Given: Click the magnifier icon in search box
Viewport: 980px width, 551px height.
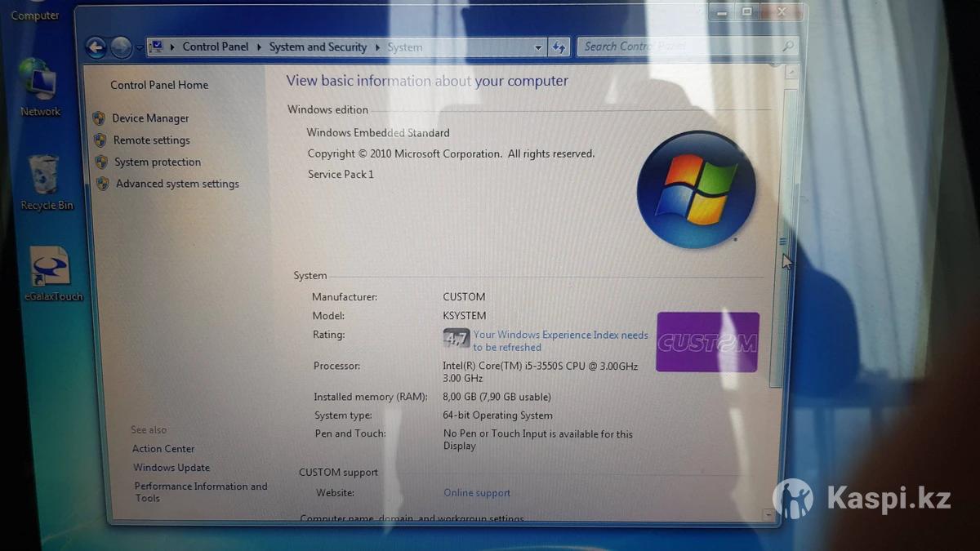Looking at the screenshot, I should pyautogui.click(x=787, y=47).
